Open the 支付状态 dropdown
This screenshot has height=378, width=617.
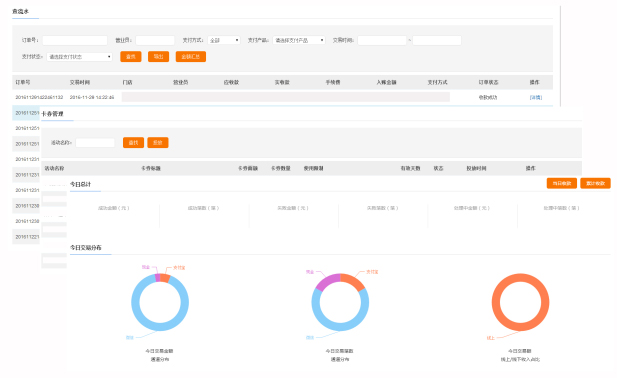coord(79,57)
